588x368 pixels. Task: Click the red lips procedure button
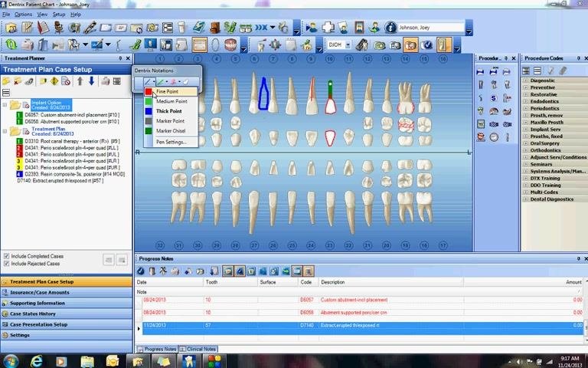click(480, 137)
